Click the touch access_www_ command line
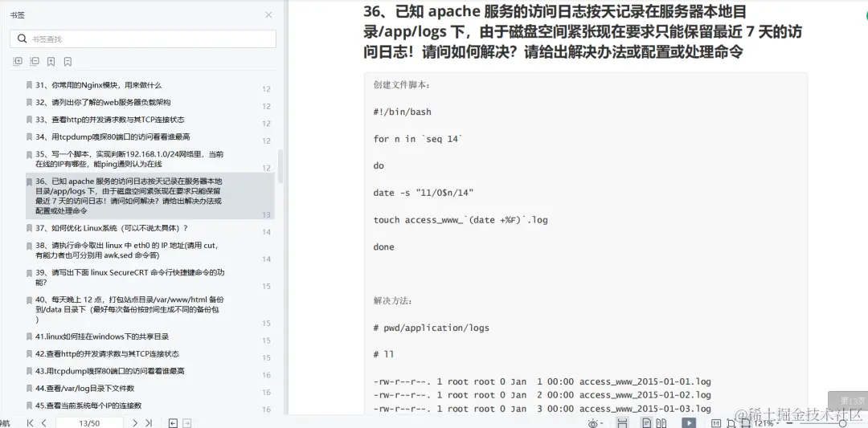 (x=461, y=219)
